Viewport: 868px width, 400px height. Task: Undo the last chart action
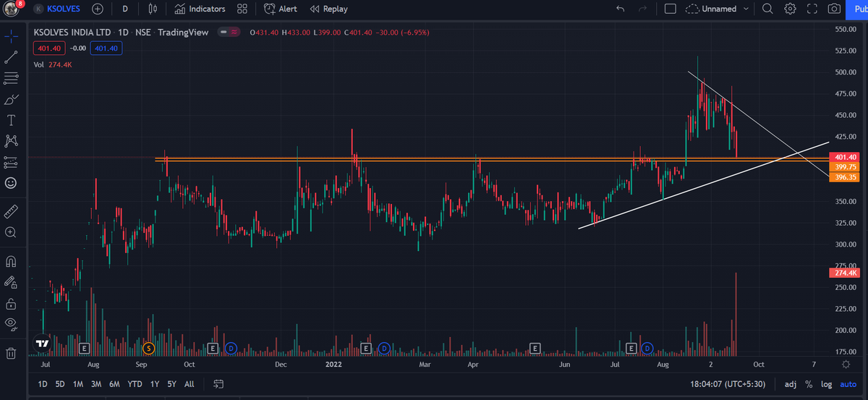click(620, 9)
